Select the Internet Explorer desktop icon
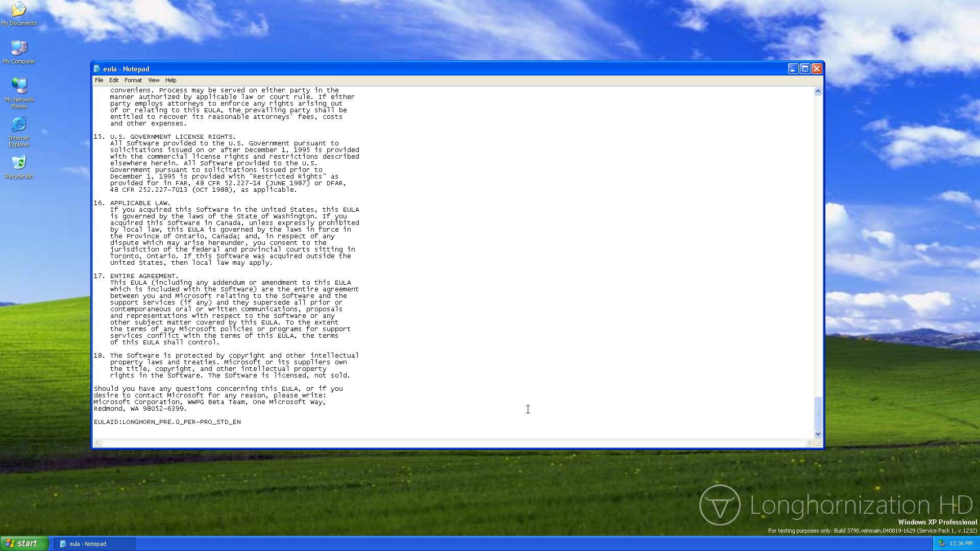 click(x=19, y=125)
